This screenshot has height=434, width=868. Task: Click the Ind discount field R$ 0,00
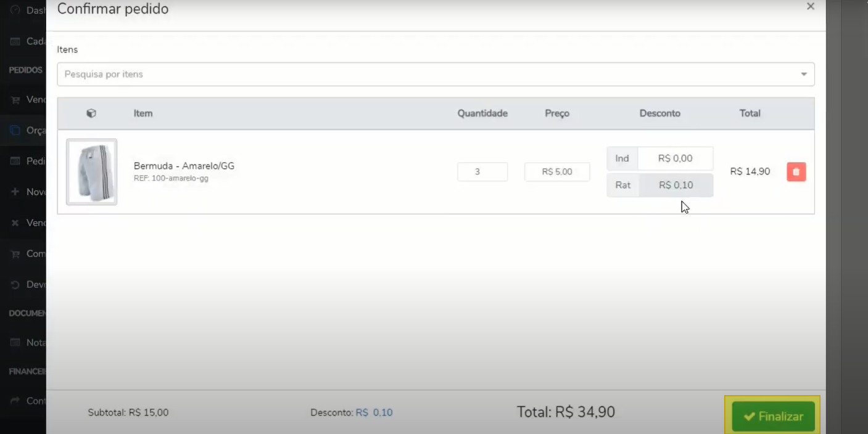[x=676, y=158]
